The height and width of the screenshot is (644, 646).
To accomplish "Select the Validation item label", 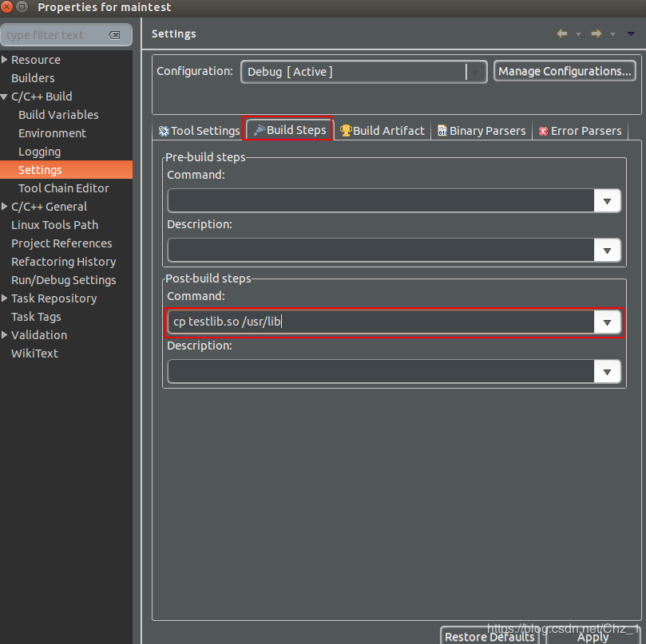I will coord(39,335).
